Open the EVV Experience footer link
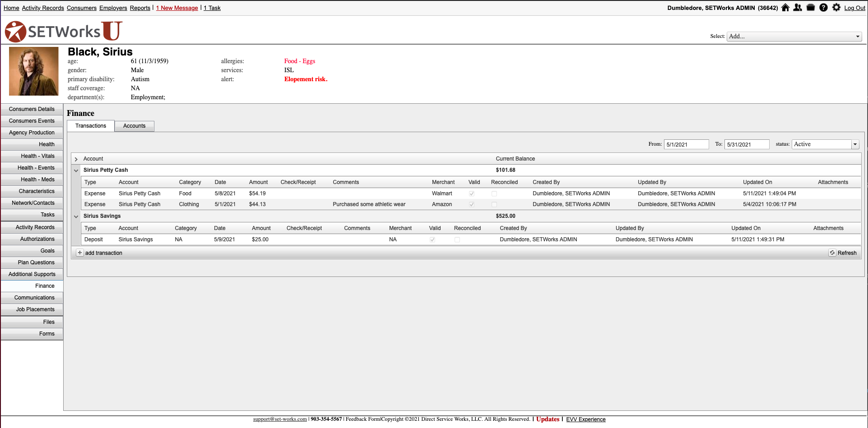The height and width of the screenshot is (428, 868). click(x=586, y=419)
